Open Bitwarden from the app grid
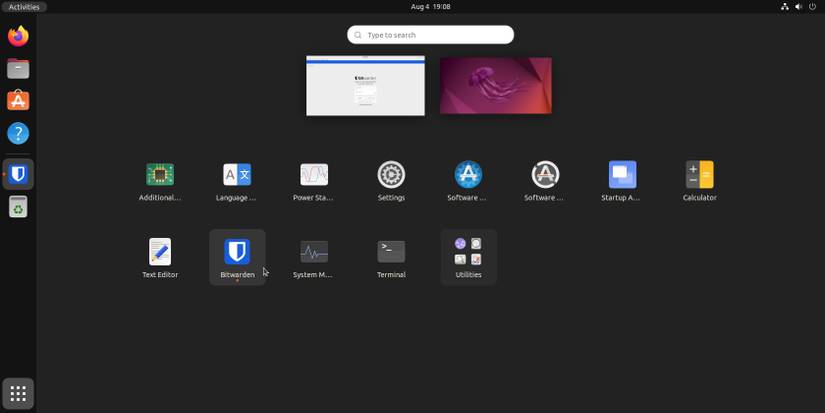The width and height of the screenshot is (825, 413). [x=237, y=257]
